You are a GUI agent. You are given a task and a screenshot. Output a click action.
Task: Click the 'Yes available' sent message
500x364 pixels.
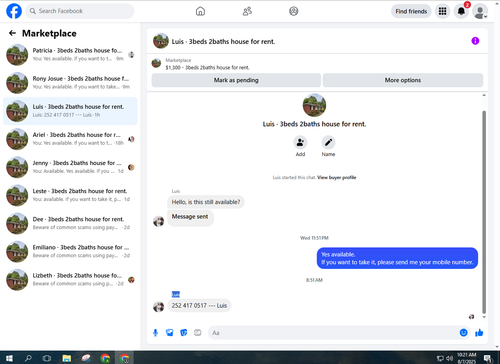(x=397, y=258)
